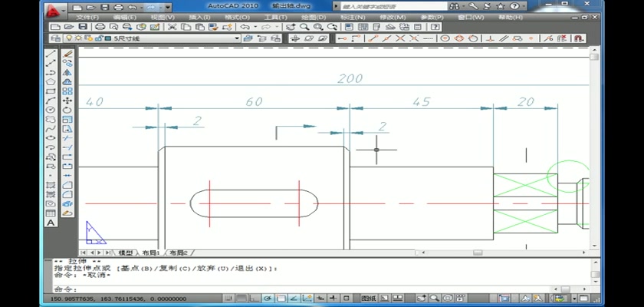
Task: Toggle Polar tracking in status bar
Action: click(268, 299)
